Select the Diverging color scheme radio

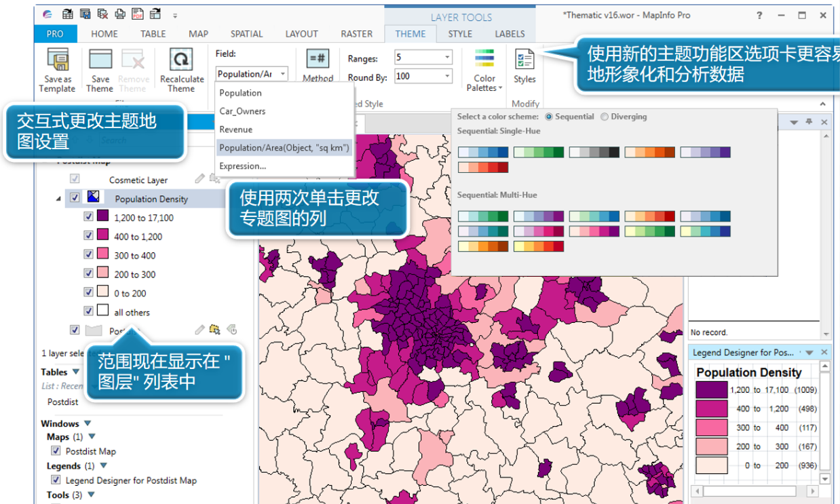tap(605, 117)
